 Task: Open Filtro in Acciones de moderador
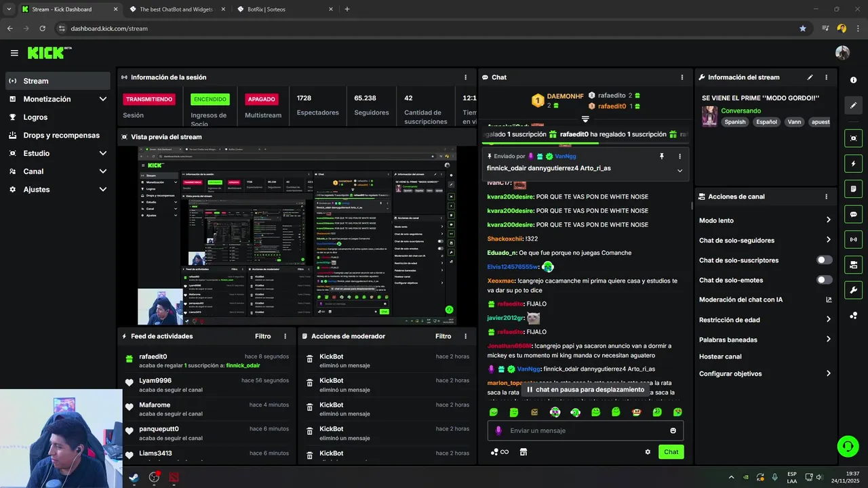pyautogui.click(x=443, y=336)
